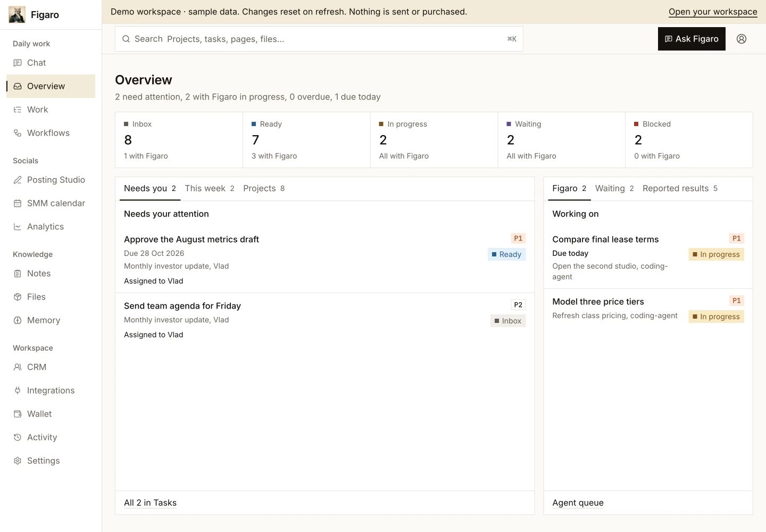
Task: Click the Analytics chart icon
Action: tap(18, 227)
